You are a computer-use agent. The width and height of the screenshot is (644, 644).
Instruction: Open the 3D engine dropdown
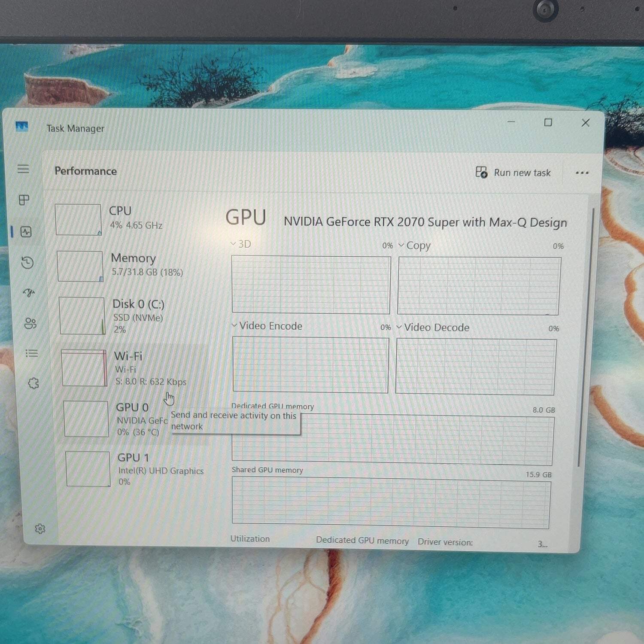pyautogui.click(x=241, y=244)
